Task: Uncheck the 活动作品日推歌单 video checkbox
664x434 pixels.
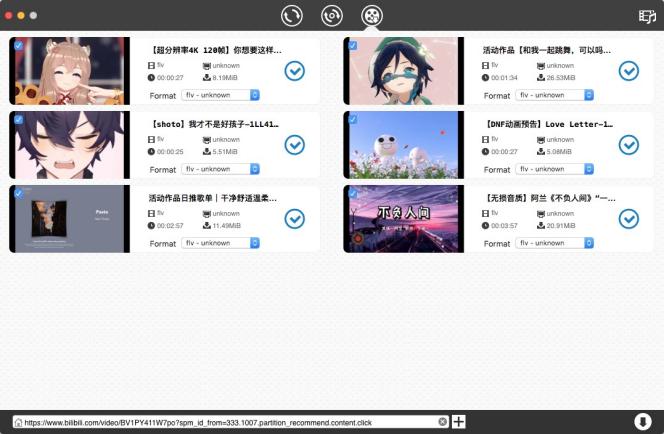Action: (x=18, y=194)
